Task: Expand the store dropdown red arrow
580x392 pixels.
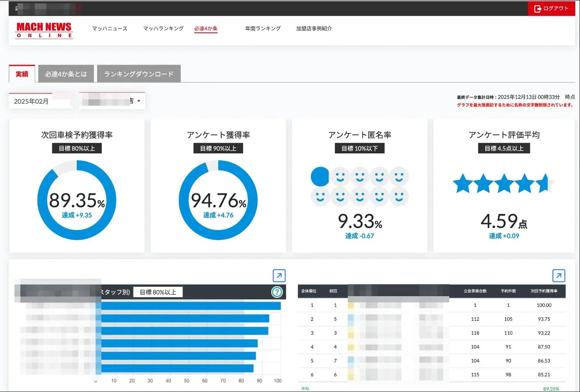Action: [139, 101]
